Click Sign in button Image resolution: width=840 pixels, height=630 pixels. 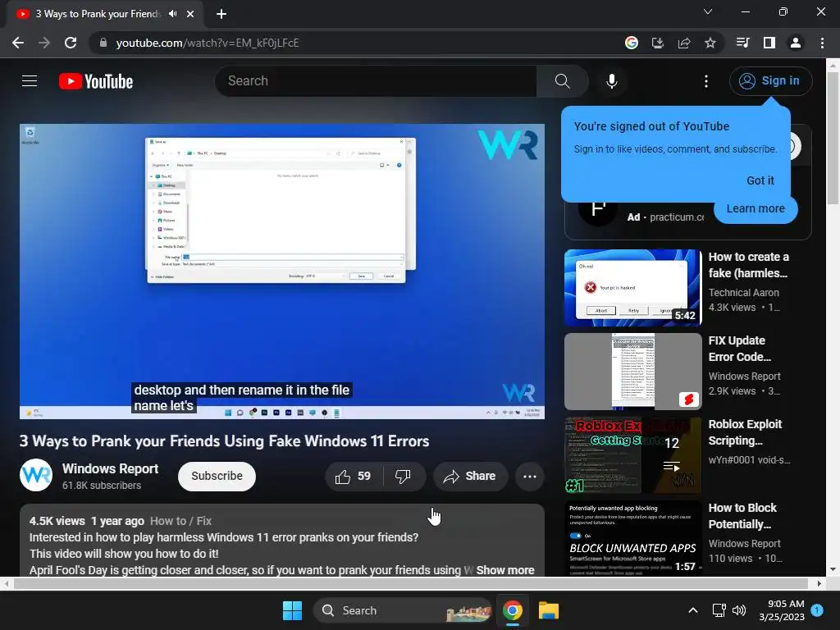[x=771, y=81]
